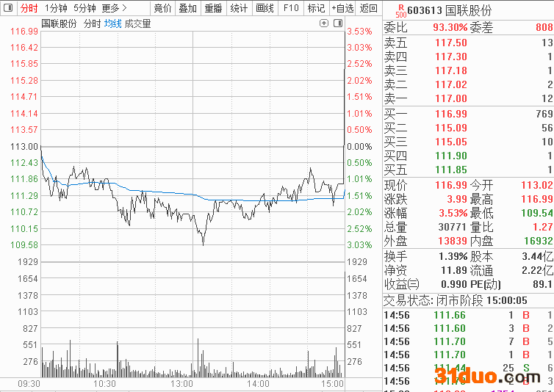Open F10 company information

[291, 8]
